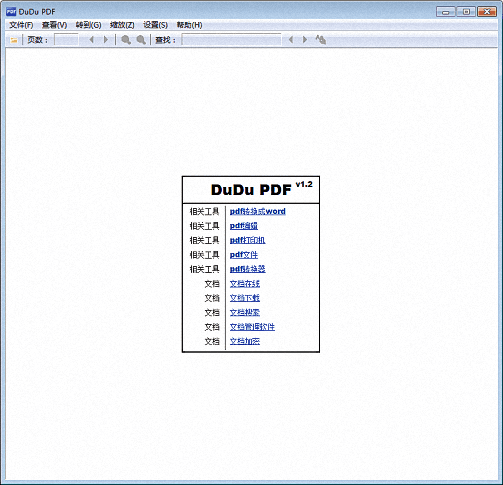Zoom out with the minus magnifier icon
The height and width of the screenshot is (485, 503).
[141, 40]
